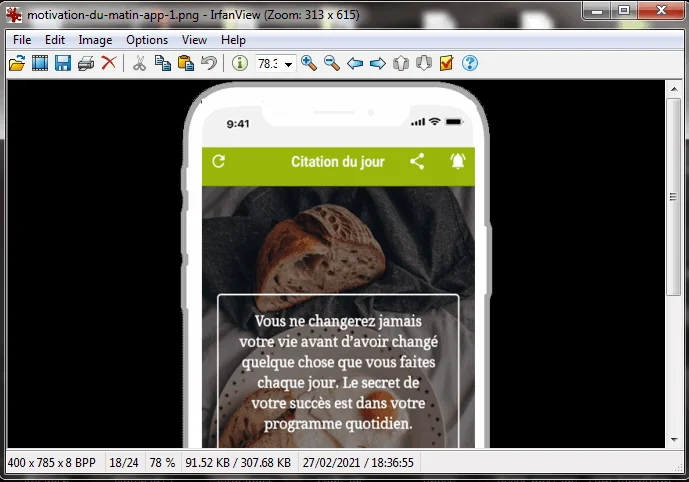The image size is (689, 482).
Task: Open the Options menu
Action: point(147,40)
